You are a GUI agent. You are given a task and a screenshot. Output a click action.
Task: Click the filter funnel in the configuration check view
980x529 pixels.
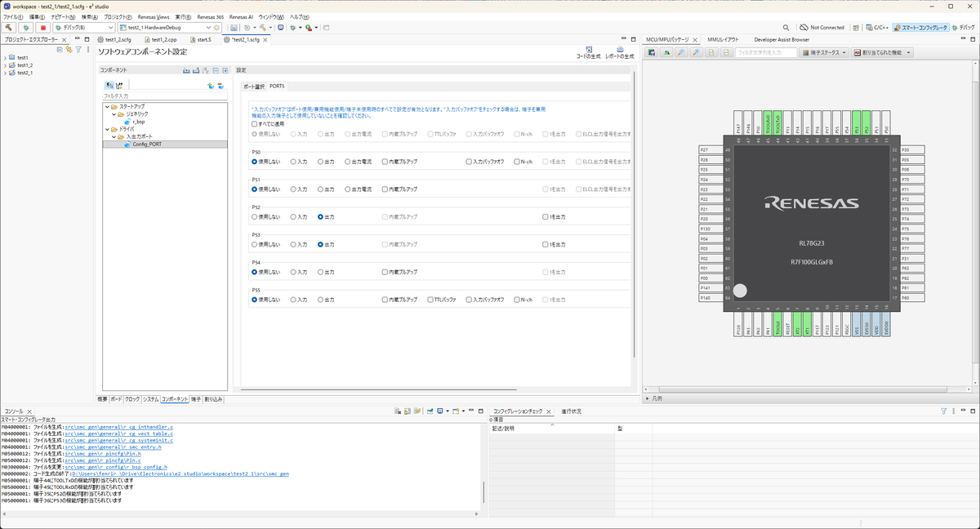click(943, 411)
